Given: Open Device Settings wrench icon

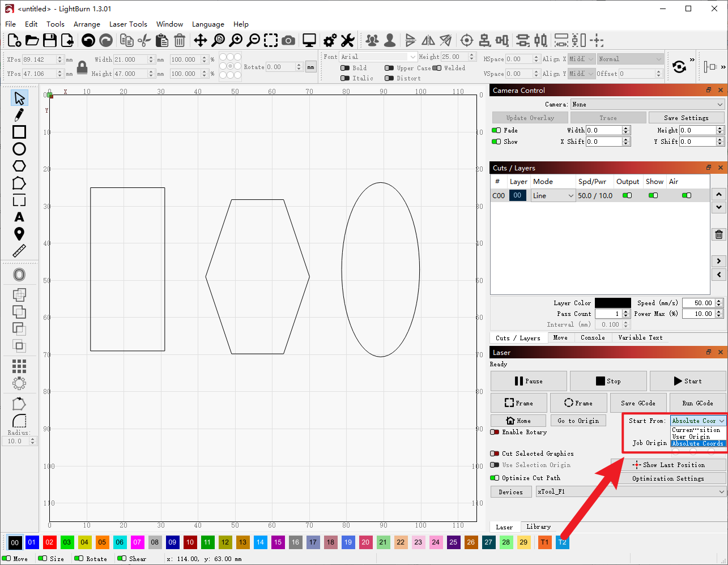Looking at the screenshot, I should point(347,40).
